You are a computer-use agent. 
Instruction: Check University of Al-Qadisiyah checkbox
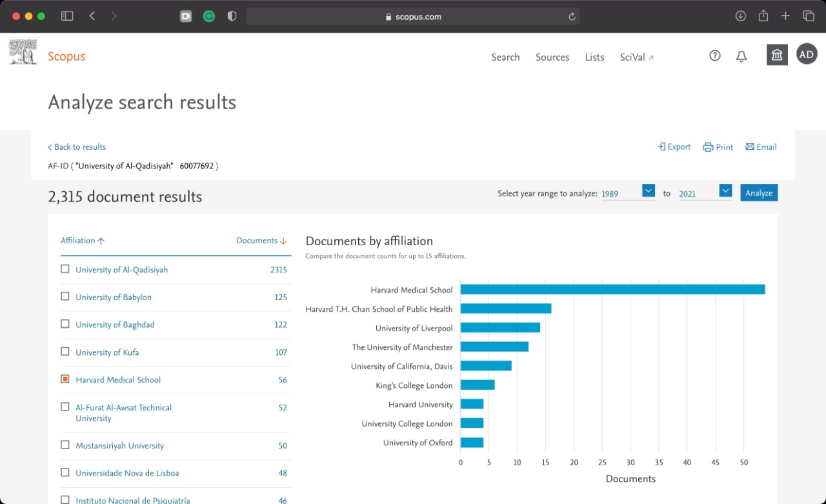65,269
